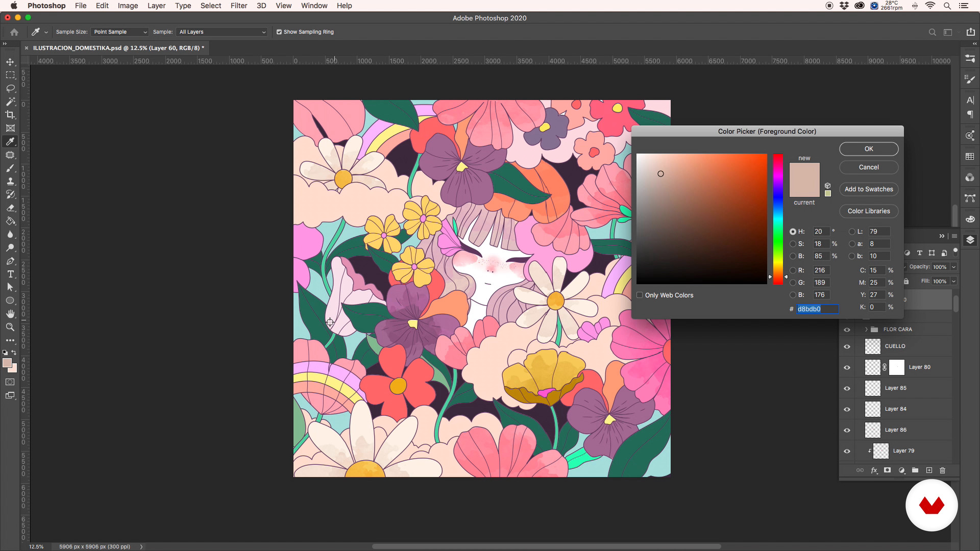Select the Horizontal Type tool
980x551 pixels.
[x=10, y=274]
